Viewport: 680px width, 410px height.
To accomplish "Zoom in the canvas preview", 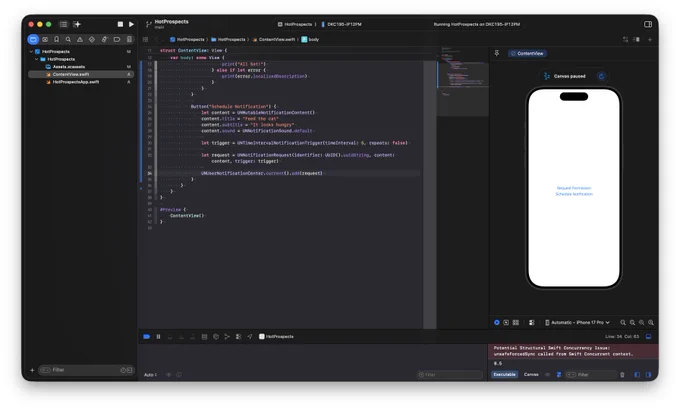I will point(651,323).
